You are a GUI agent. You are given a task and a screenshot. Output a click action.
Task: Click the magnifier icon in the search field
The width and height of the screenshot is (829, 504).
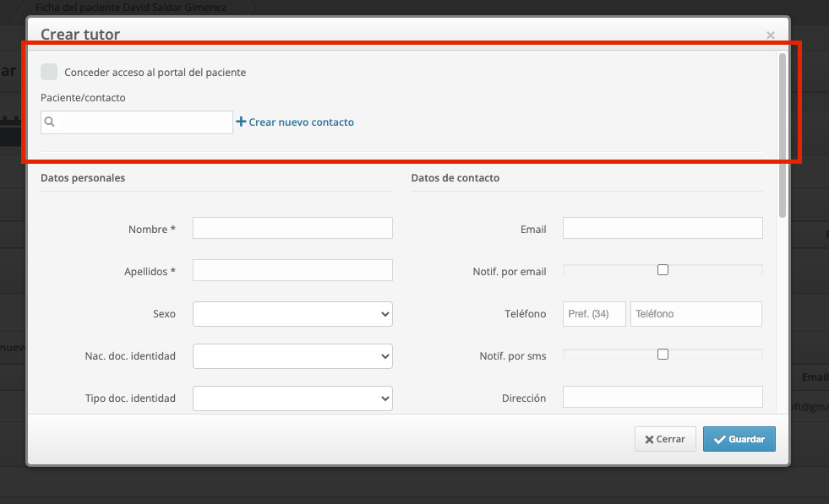point(50,122)
